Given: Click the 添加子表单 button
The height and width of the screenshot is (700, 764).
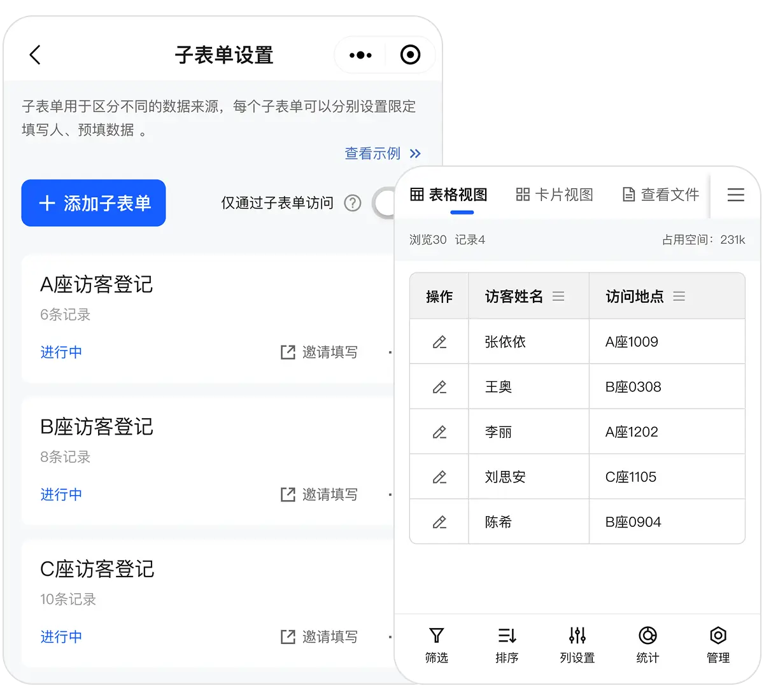Looking at the screenshot, I should tap(94, 203).
